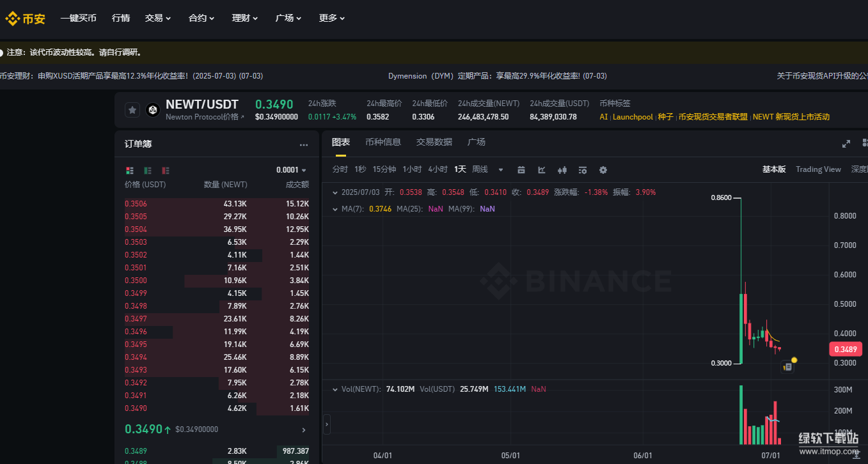The width and height of the screenshot is (868, 464).
Task: Change the candlestick chart style icon
Action: pos(562,170)
